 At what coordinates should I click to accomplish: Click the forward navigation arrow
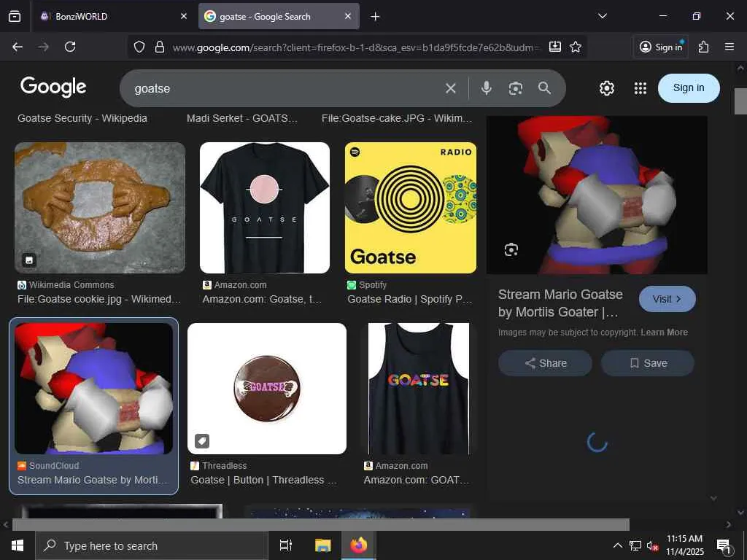point(43,47)
